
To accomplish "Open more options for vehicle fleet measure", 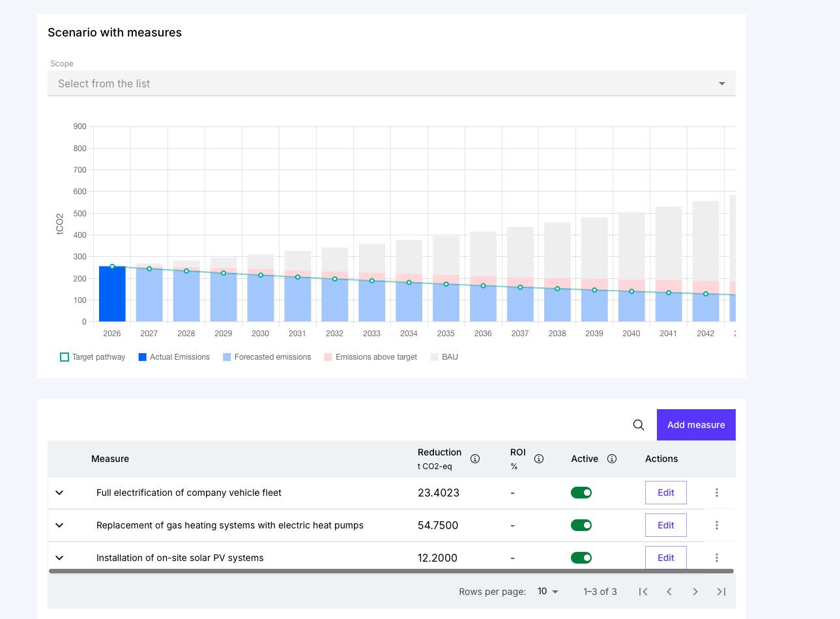I will click(x=717, y=493).
